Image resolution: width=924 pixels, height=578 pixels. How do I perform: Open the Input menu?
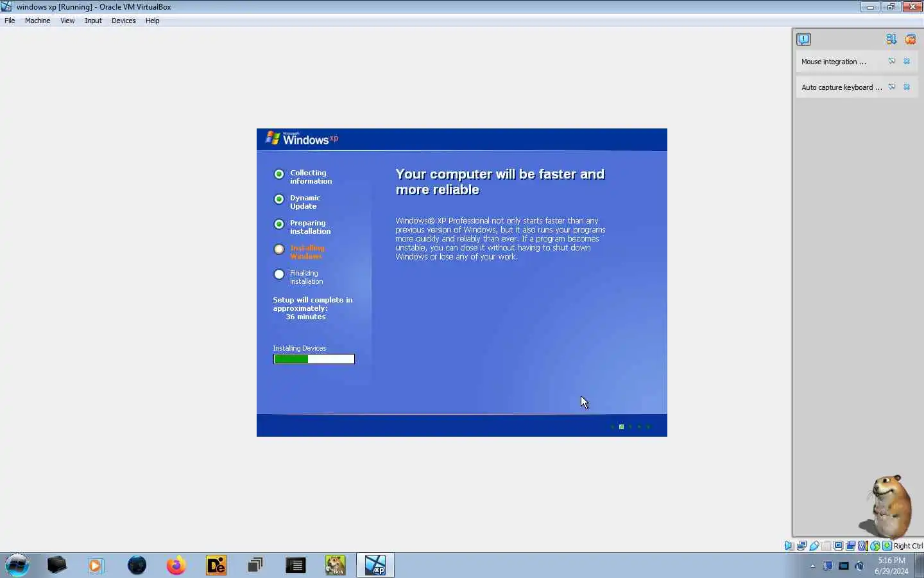[93, 21]
